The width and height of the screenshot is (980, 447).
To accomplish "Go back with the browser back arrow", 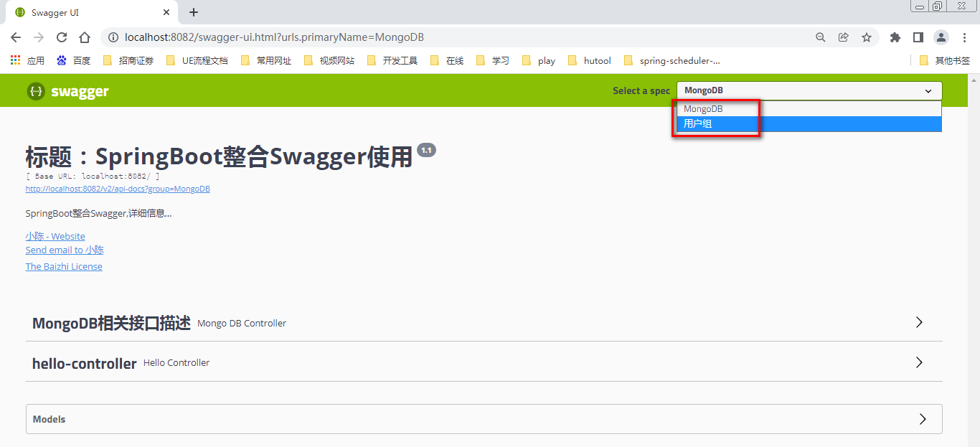I will pyautogui.click(x=16, y=37).
